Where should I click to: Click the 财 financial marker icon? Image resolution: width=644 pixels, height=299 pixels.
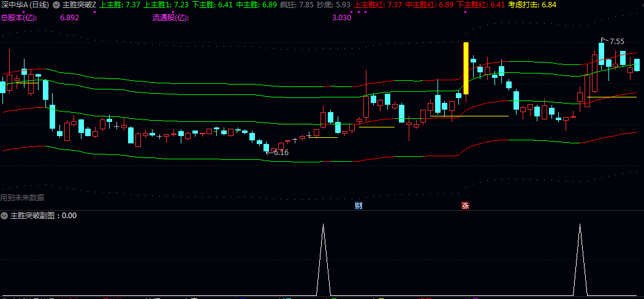pos(358,206)
